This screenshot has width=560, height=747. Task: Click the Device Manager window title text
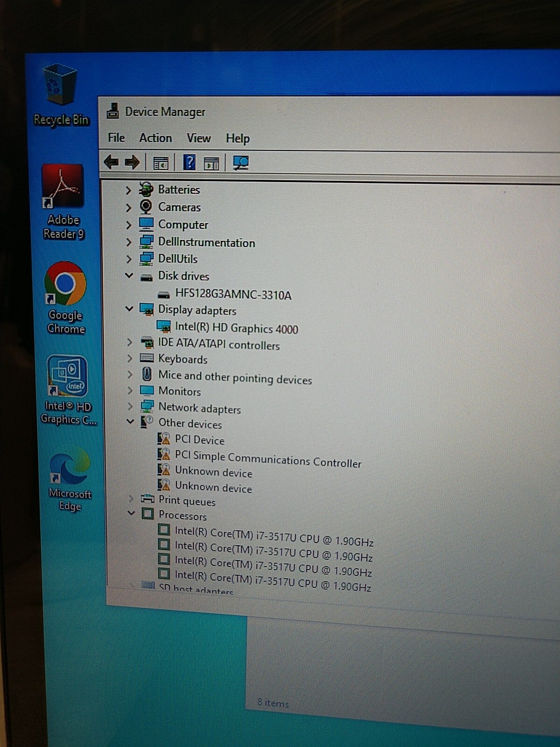pos(165,112)
